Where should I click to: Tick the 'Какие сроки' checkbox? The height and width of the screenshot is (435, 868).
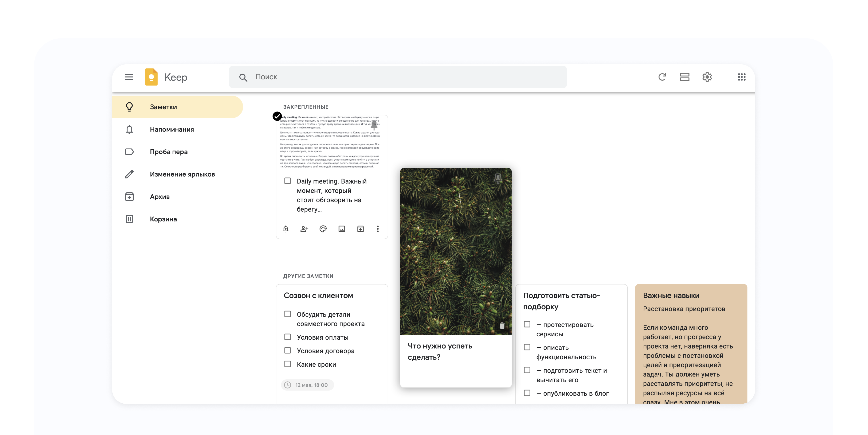287,364
